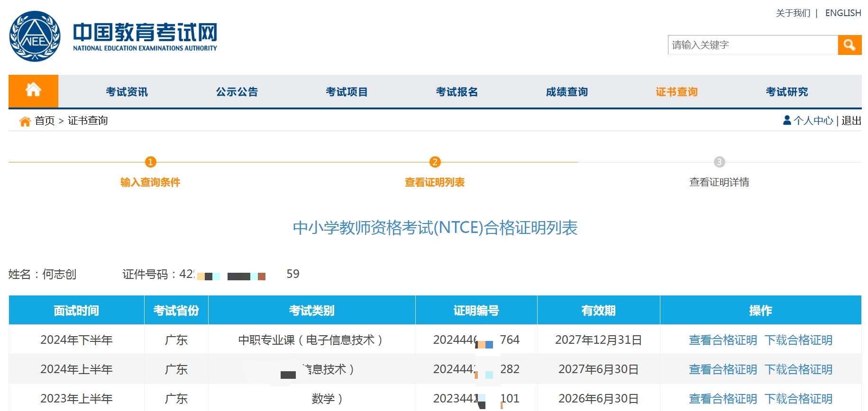Click step 1 circle marker
The width and height of the screenshot is (868, 411).
point(150,162)
